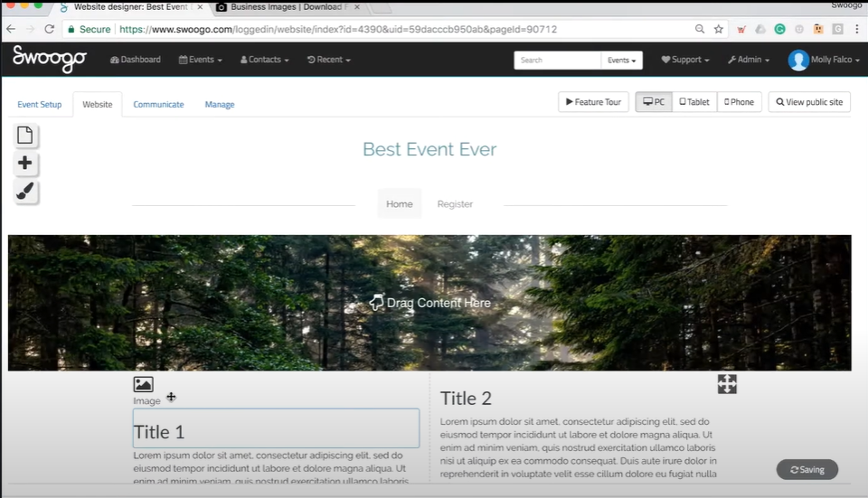The width and height of the screenshot is (868, 498).
Task: Close the Website designer browser tab
Action: [x=200, y=7]
